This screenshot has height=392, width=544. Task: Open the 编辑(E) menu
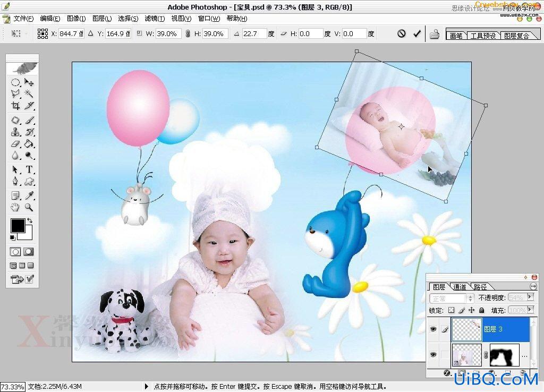pos(50,19)
